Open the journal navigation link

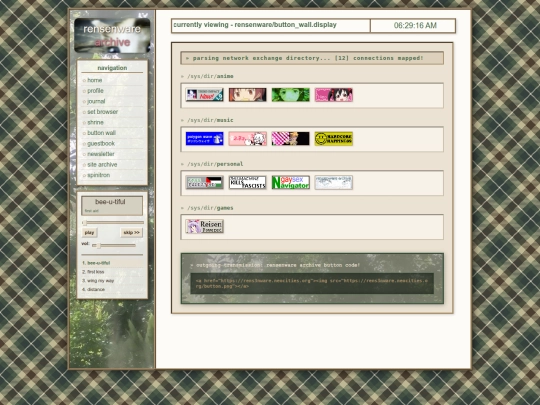point(96,101)
